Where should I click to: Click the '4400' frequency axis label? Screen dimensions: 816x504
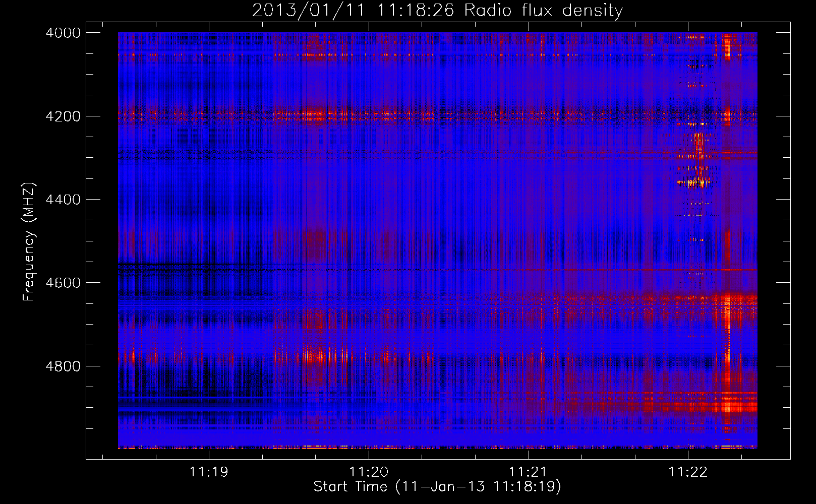[x=63, y=200]
